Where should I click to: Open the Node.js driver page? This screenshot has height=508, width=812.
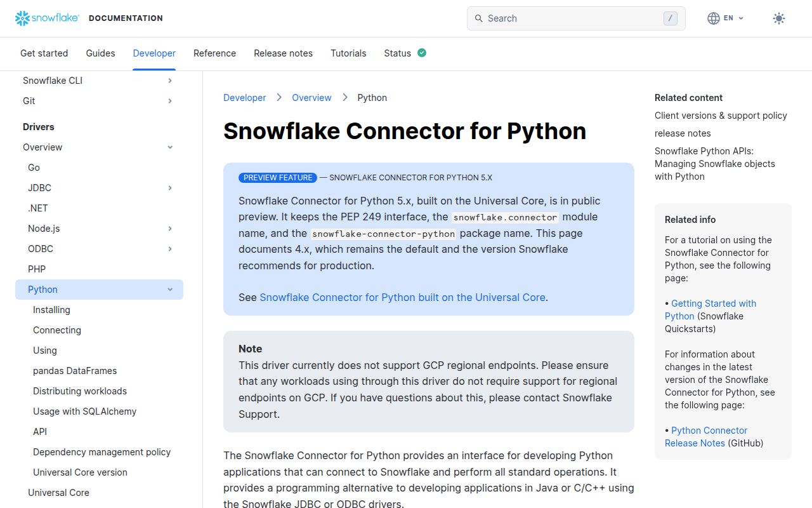tap(44, 229)
